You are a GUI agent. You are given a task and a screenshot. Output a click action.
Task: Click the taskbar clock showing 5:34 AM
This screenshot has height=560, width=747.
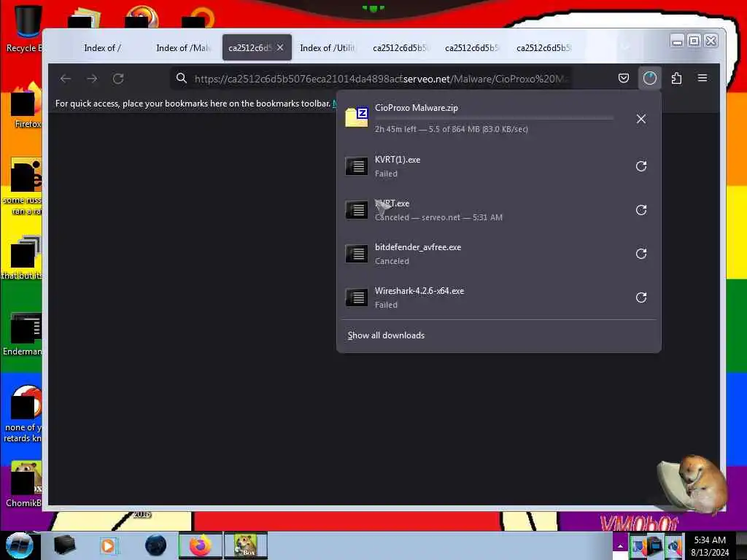click(710, 546)
